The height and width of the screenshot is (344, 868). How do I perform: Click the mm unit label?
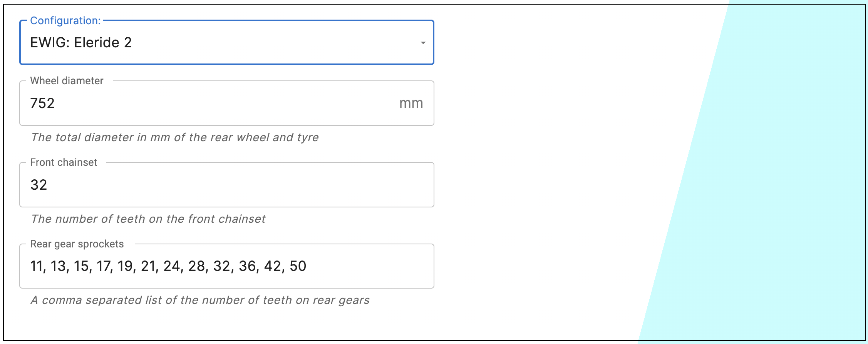click(411, 103)
